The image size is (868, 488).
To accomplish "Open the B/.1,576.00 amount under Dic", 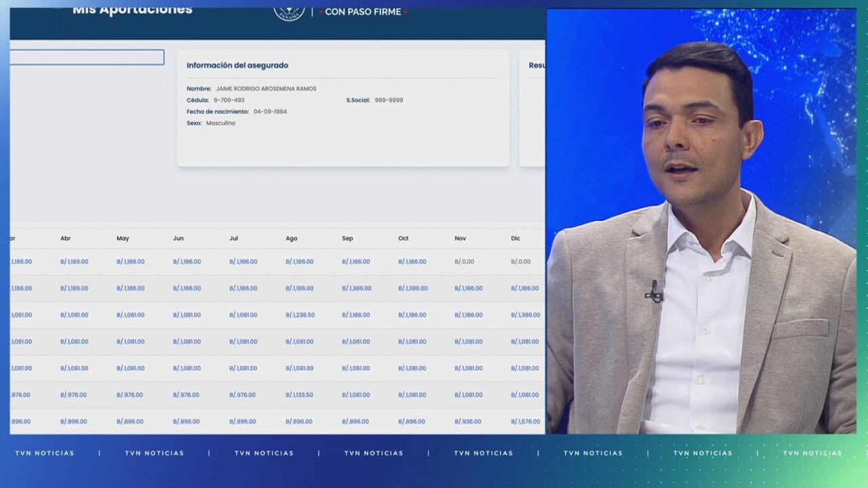I will pos(526,422).
